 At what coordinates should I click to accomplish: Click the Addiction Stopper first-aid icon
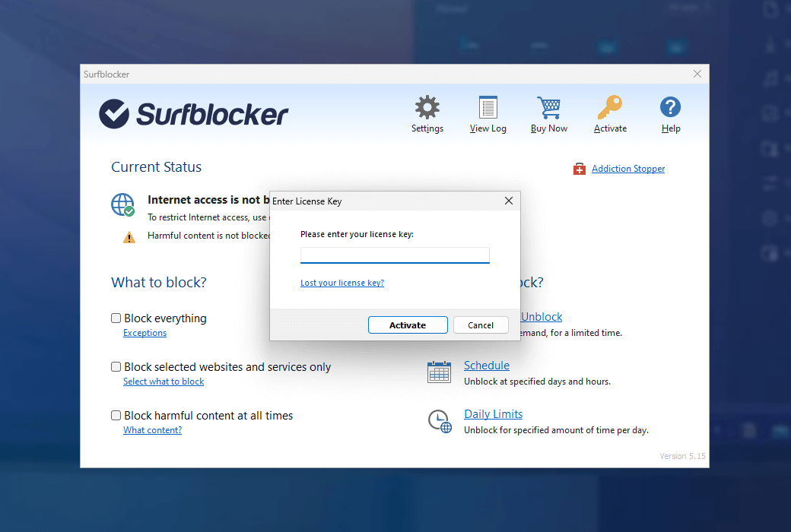pos(580,169)
